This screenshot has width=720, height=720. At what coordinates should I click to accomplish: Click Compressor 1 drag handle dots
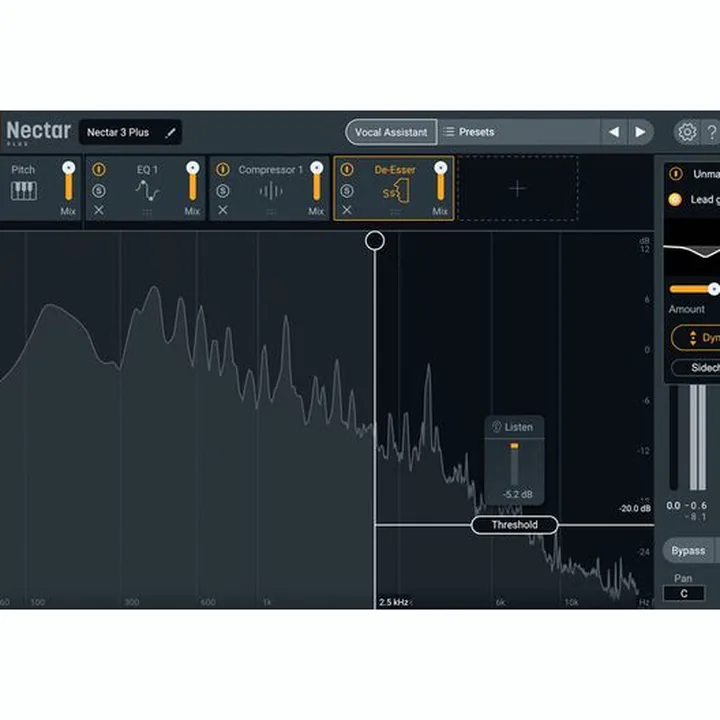(271, 212)
